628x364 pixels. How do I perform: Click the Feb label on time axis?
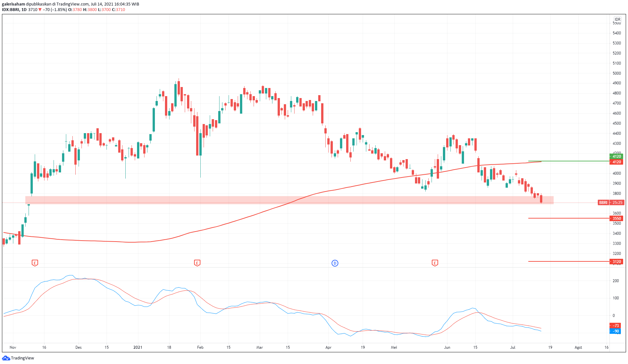click(x=200, y=347)
